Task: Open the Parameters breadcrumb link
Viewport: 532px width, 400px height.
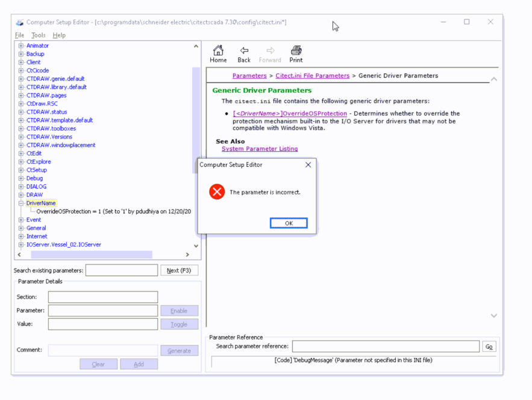Action: click(x=249, y=76)
